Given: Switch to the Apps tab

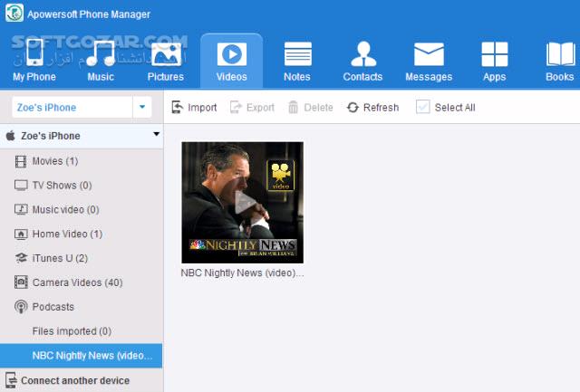Looking at the screenshot, I should pyautogui.click(x=495, y=61).
